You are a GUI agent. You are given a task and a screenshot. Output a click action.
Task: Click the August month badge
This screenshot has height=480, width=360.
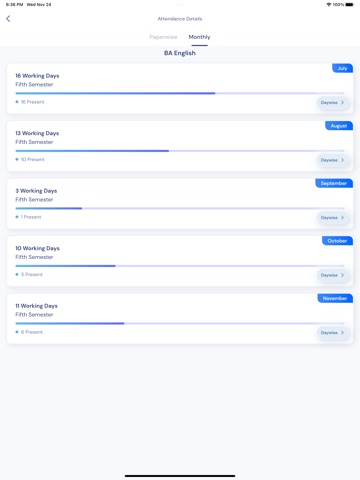click(x=339, y=126)
